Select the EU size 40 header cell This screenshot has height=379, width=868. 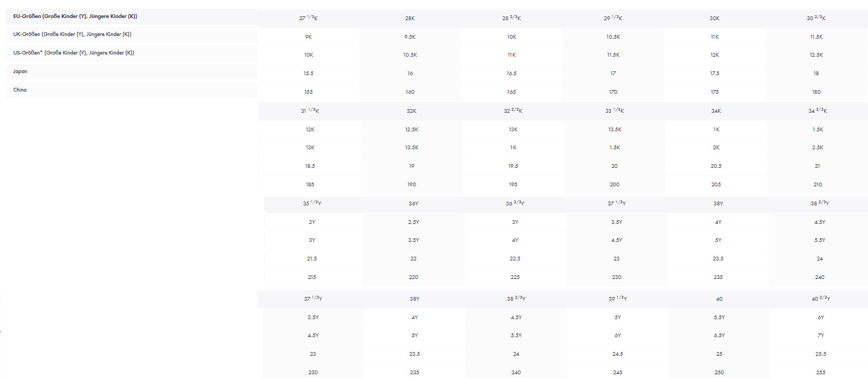tap(719, 299)
